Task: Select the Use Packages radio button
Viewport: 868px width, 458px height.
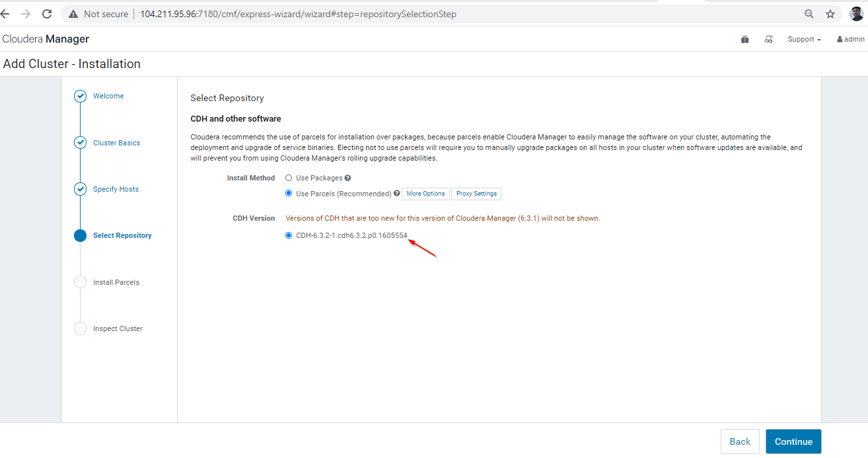Action: coord(289,178)
